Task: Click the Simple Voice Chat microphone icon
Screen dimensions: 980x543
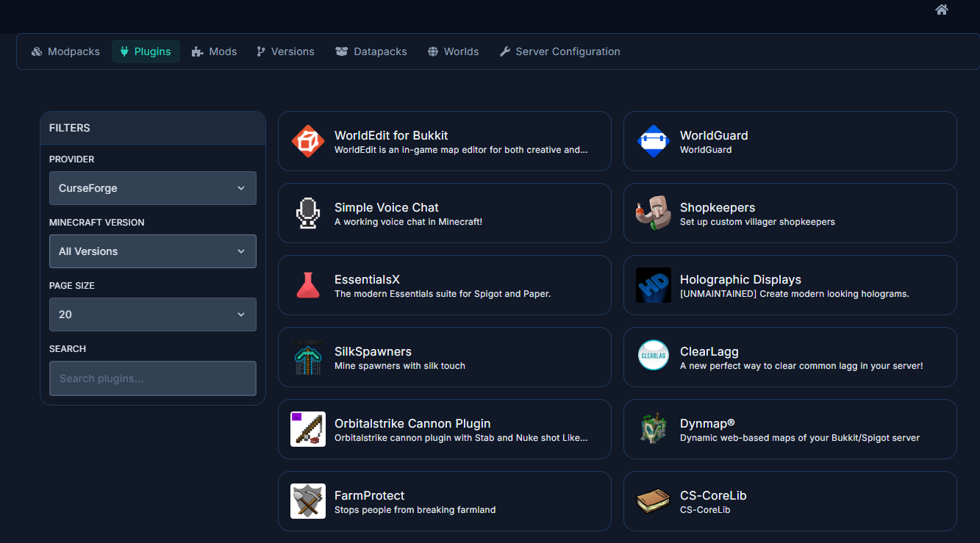Action: pos(307,213)
